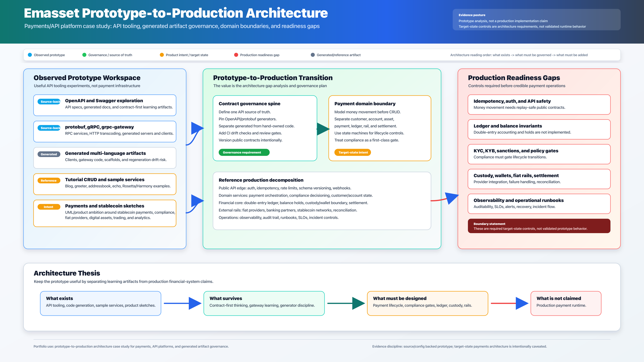Click the 'Portfolio use' footer note
Image resolution: width=644 pixels, height=362 pixels.
click(x=131, y=347)
